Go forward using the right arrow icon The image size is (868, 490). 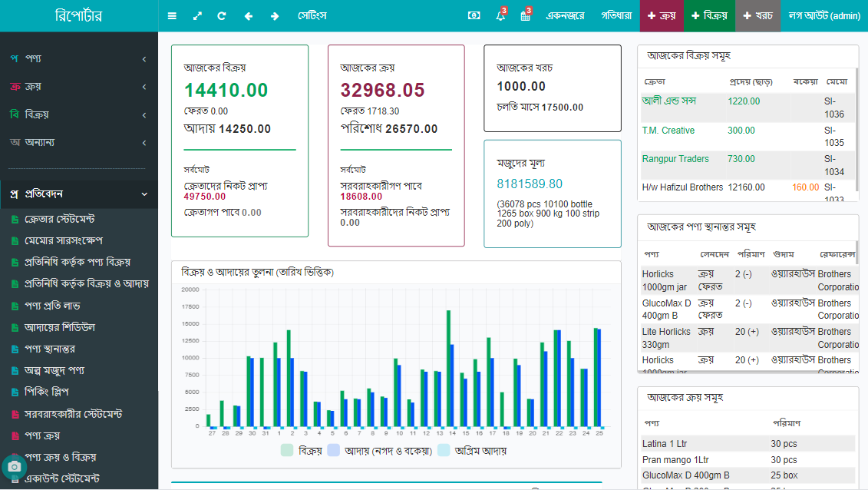[274, 16]
